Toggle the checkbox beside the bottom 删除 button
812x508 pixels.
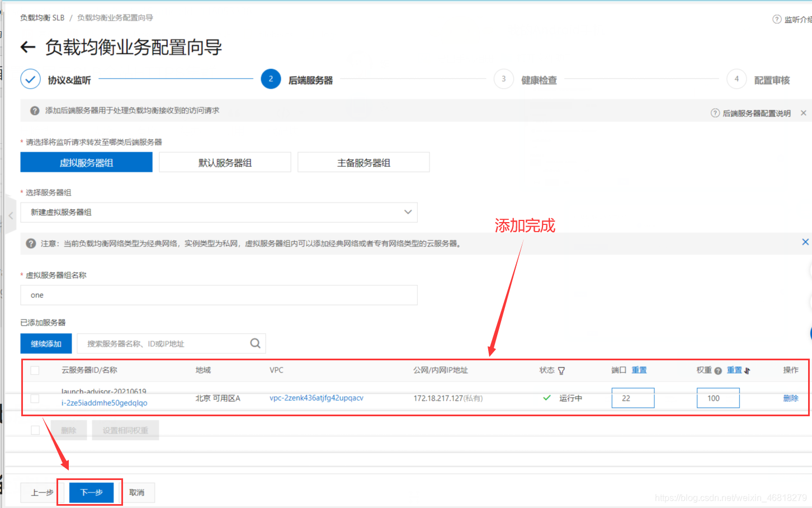point(35,430)
